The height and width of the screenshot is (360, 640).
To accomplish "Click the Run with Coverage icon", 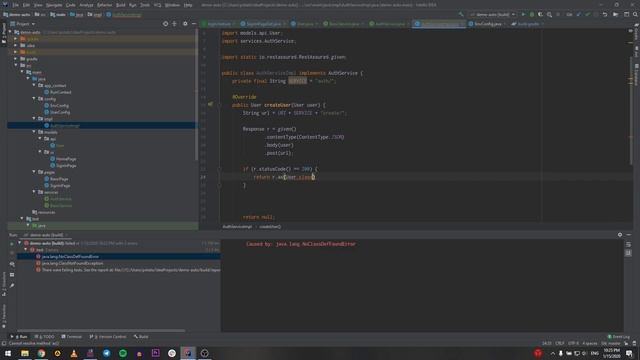I will (x=540, y=14).
